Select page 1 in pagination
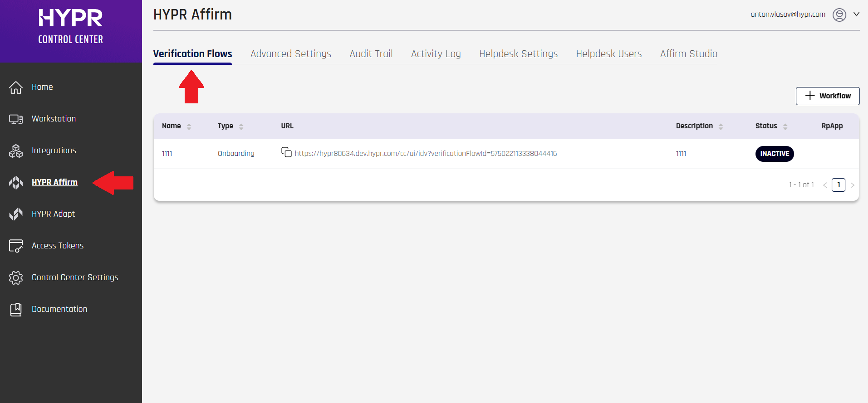Viewport: 868px width, 403px height. [x=838, y=185]
